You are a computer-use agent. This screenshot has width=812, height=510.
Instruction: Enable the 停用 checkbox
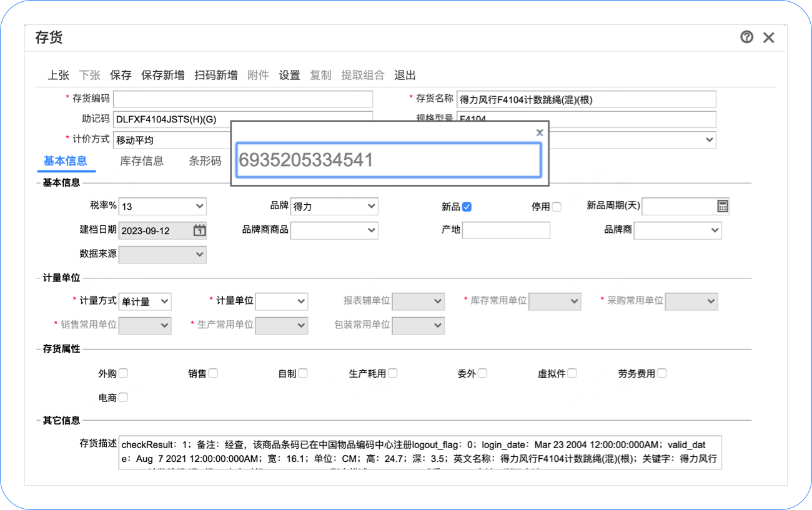pos(557,207)
